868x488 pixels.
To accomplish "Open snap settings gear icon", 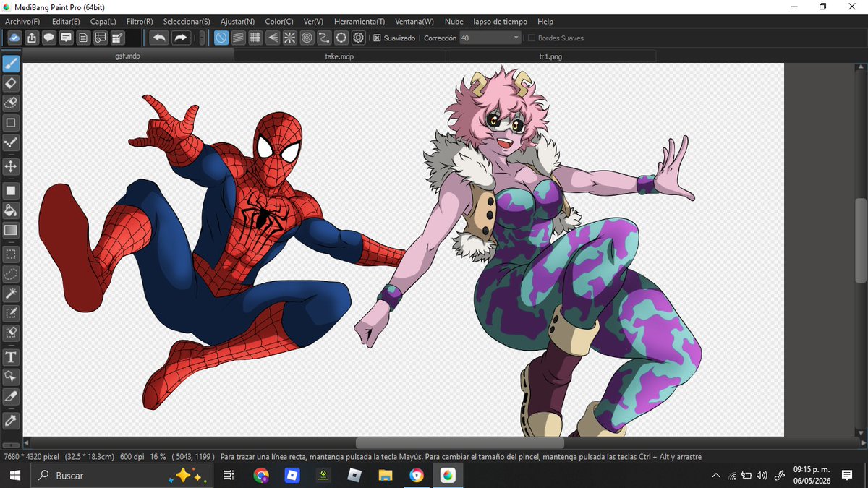I will point(358,38).
